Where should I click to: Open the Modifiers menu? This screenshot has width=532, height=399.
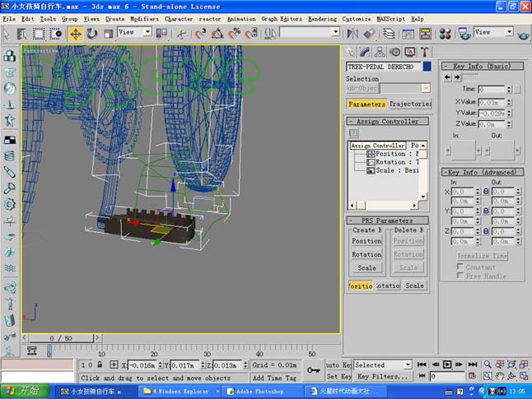pyautogui.click(x=144, y=19)
